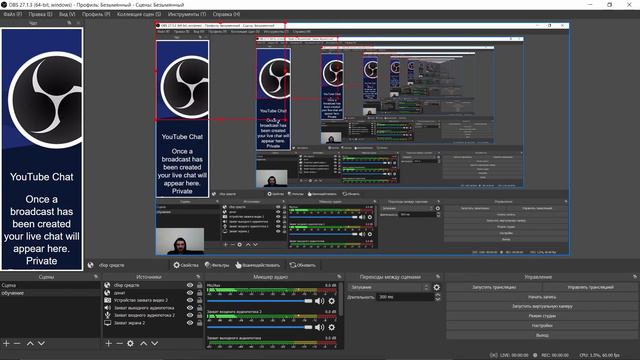Open the Коллекция сцен menu

coord(139,14)
